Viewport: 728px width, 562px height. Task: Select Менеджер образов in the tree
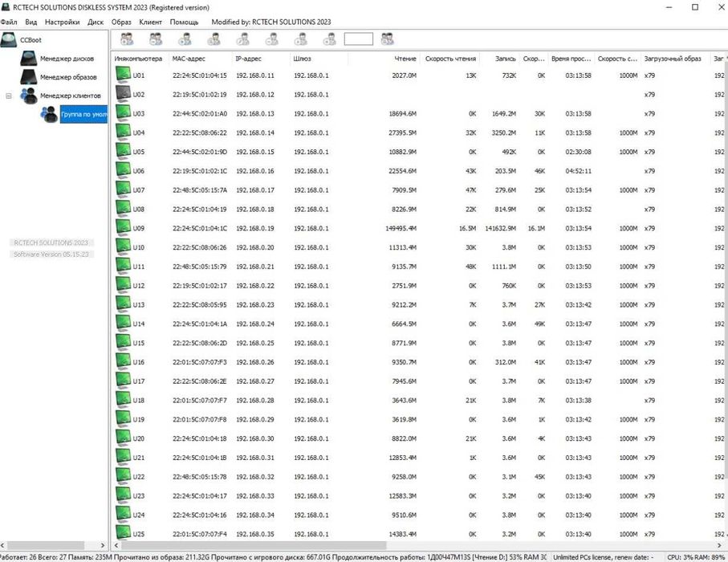tap(68, 77)
